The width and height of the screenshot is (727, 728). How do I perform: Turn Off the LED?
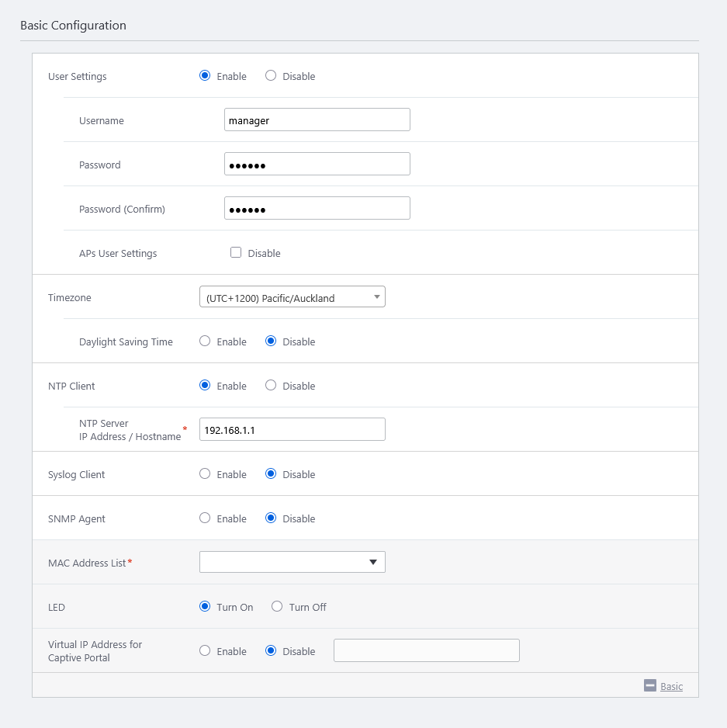pos(277,607)
